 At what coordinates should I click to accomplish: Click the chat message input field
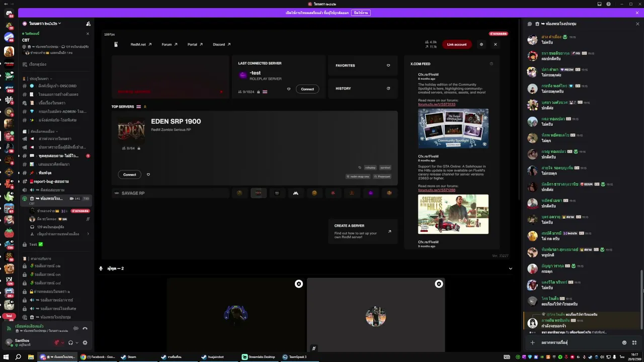coord(579,342)
